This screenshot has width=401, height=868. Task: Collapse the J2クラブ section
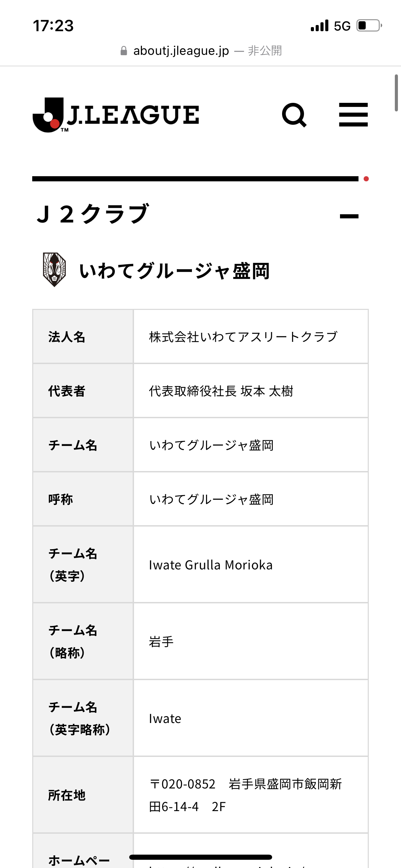click(349, 216)
